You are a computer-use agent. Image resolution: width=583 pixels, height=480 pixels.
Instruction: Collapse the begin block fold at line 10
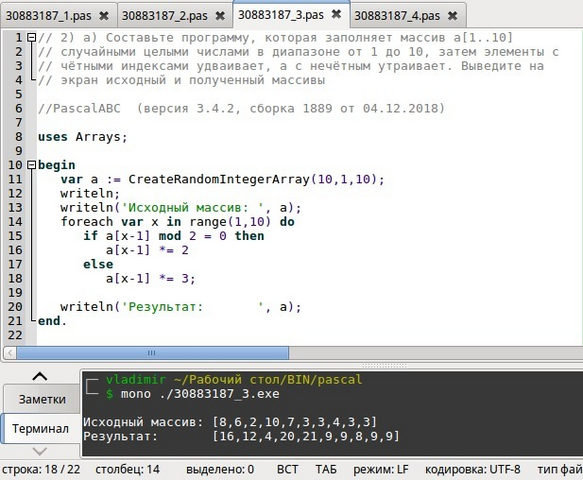click(x=32, y=165)
